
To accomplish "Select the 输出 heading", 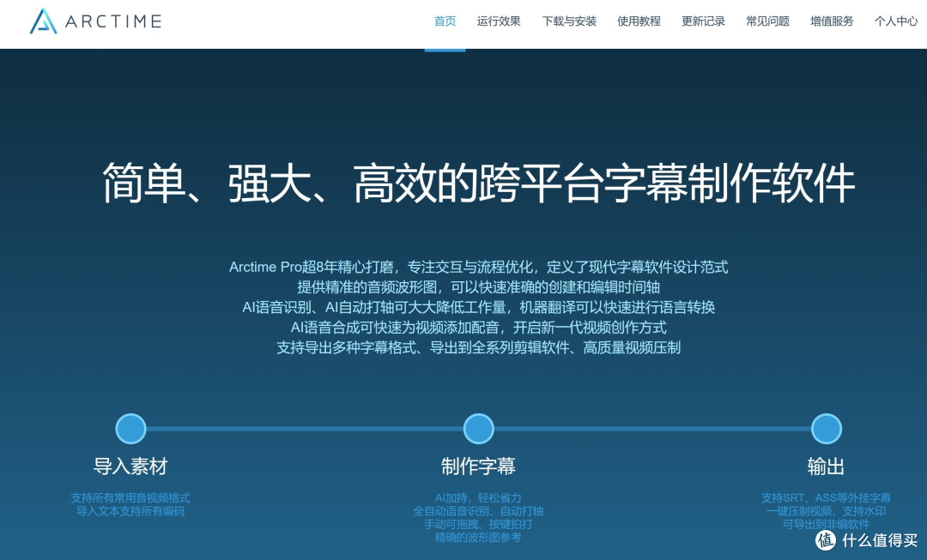I will 826,466.
